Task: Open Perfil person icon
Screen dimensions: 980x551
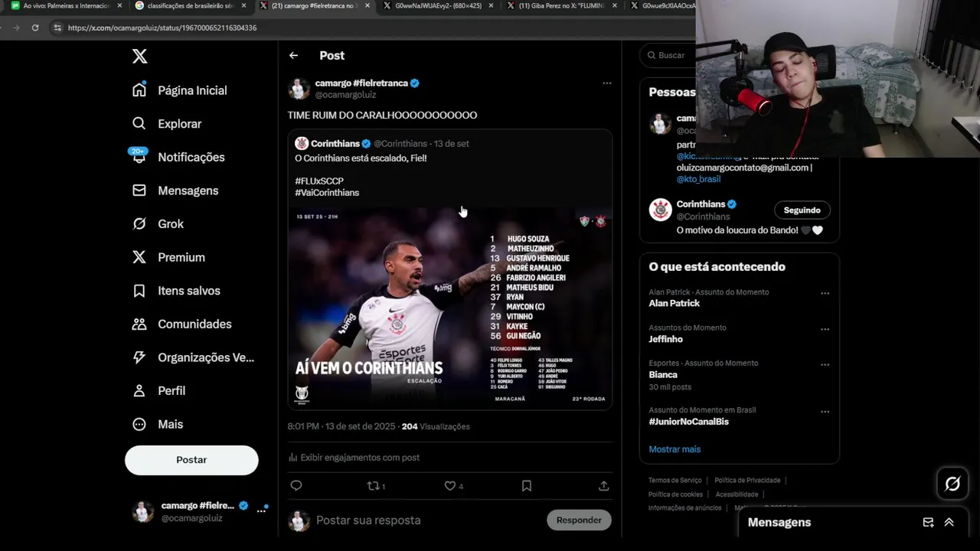Action: tap(139, 390)
